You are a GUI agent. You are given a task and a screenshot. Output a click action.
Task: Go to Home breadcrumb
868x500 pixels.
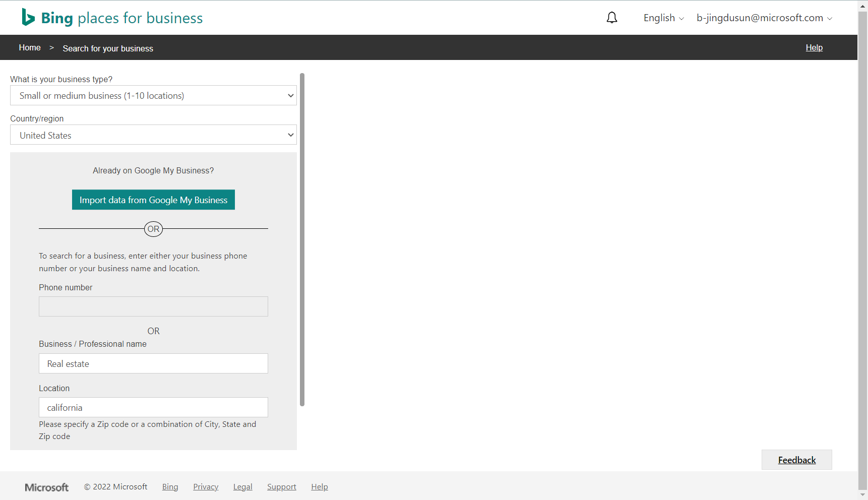click(30, 47)
